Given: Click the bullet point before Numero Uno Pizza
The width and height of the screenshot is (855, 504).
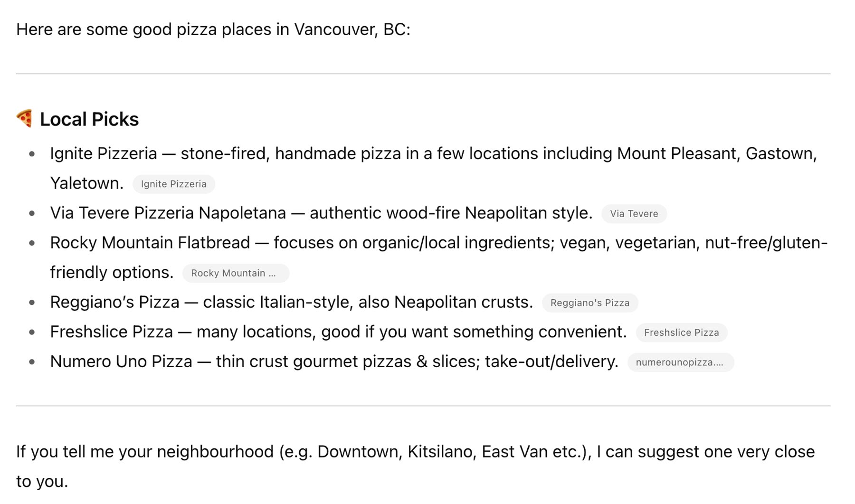Looking at the screenshot, I should click(32, 362).
